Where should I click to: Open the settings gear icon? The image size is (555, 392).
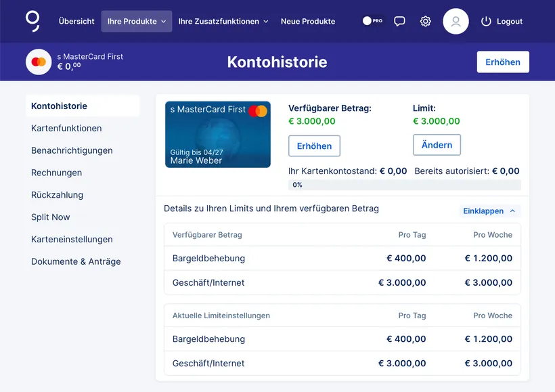(426, 21)
